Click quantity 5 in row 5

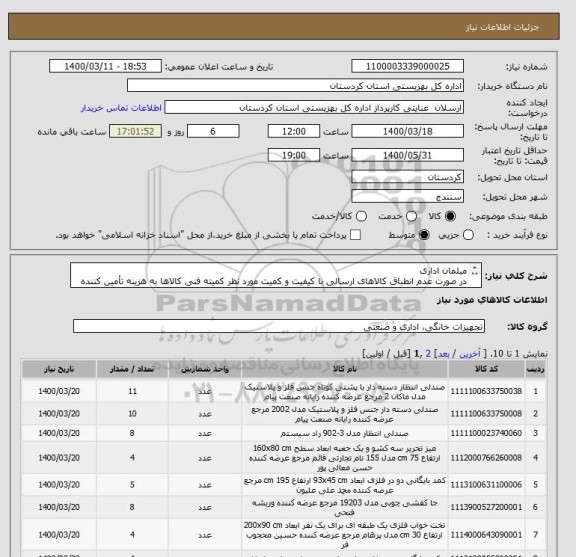pyautogui.click(x=132, y=485)
